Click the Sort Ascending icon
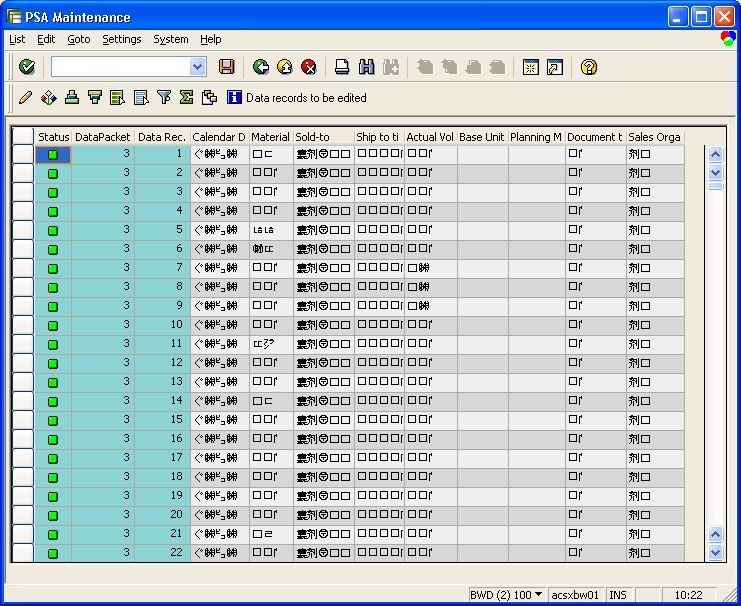Image resolution: width=741 pixels, height=606 pixels. (72, 97)
